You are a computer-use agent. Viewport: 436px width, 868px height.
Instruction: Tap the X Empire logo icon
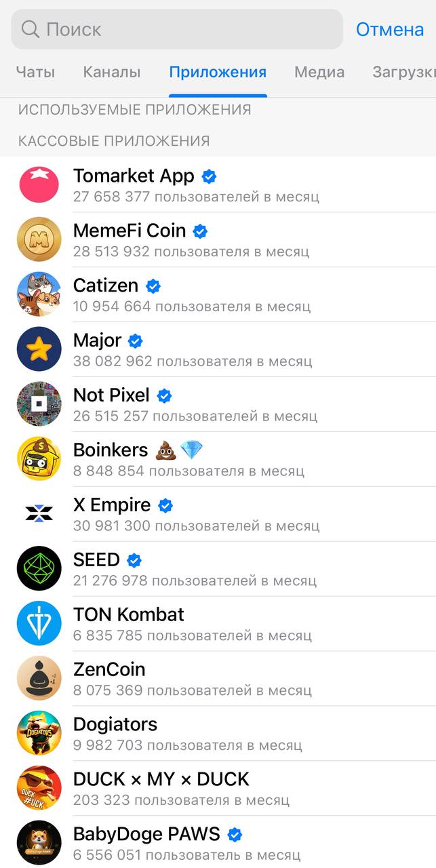[x=39, y=514]
